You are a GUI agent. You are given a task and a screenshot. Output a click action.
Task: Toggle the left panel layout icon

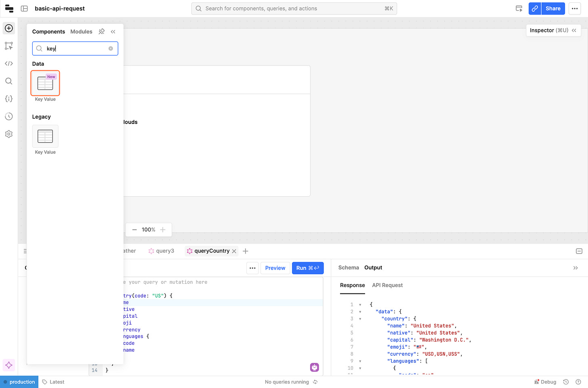(x=24, y=8)
